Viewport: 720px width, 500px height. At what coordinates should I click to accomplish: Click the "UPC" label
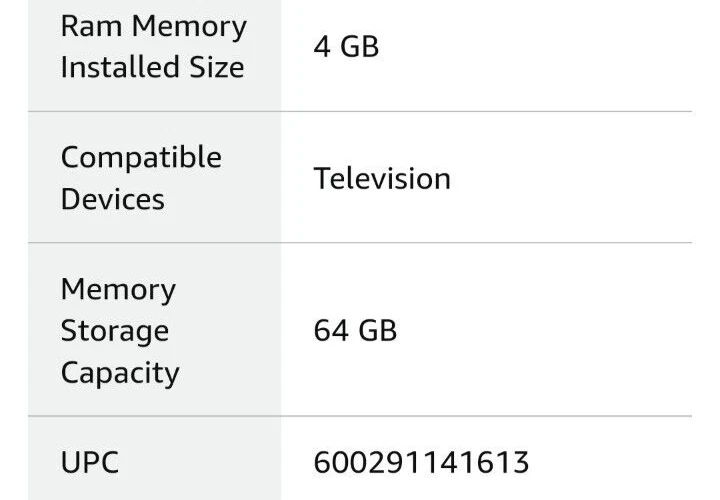click(x=89, y=463)
